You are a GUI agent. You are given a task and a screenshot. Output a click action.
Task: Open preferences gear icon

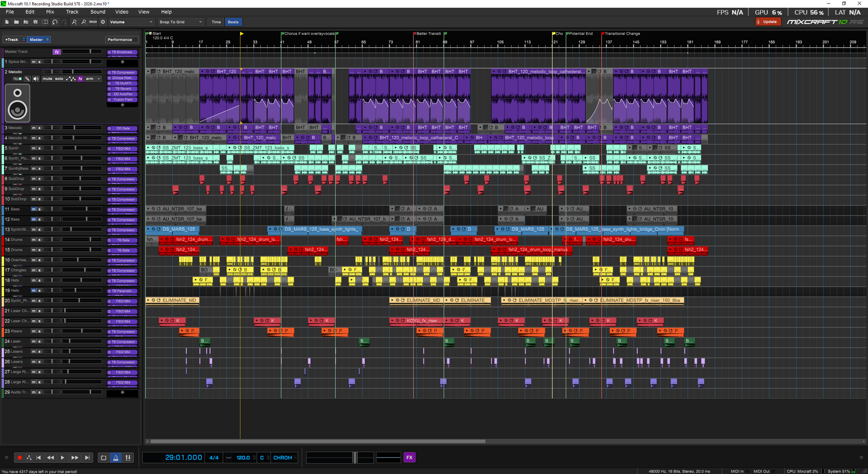[103, 22]
